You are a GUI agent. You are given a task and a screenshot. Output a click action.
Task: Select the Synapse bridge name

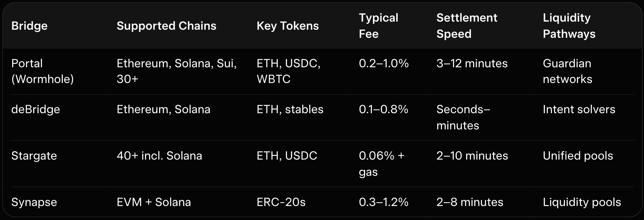point(34,202)
